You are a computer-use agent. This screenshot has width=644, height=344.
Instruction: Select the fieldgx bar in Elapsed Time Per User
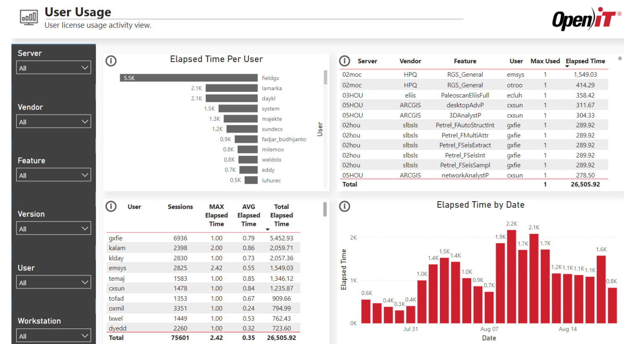[189, 78]
